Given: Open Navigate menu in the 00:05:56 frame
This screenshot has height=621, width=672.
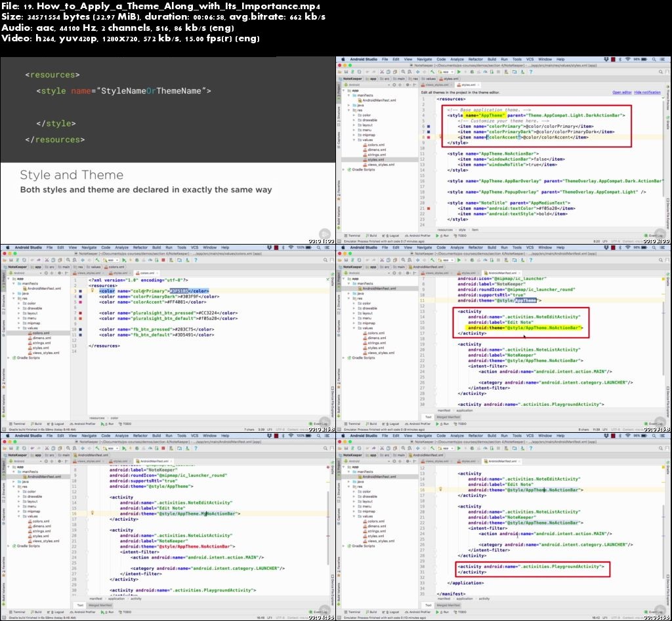Looking at the screenshot, I should (x=425, y=435).
